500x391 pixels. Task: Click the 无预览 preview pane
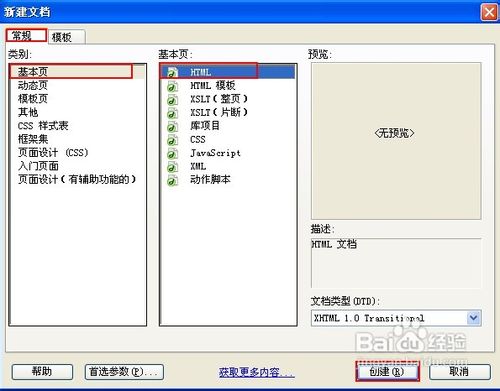click(x=396, y=141)
